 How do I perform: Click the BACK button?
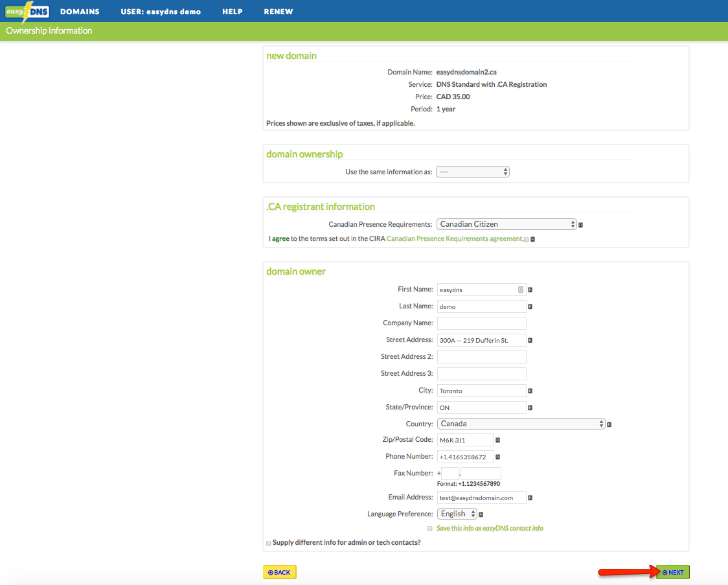280,573
